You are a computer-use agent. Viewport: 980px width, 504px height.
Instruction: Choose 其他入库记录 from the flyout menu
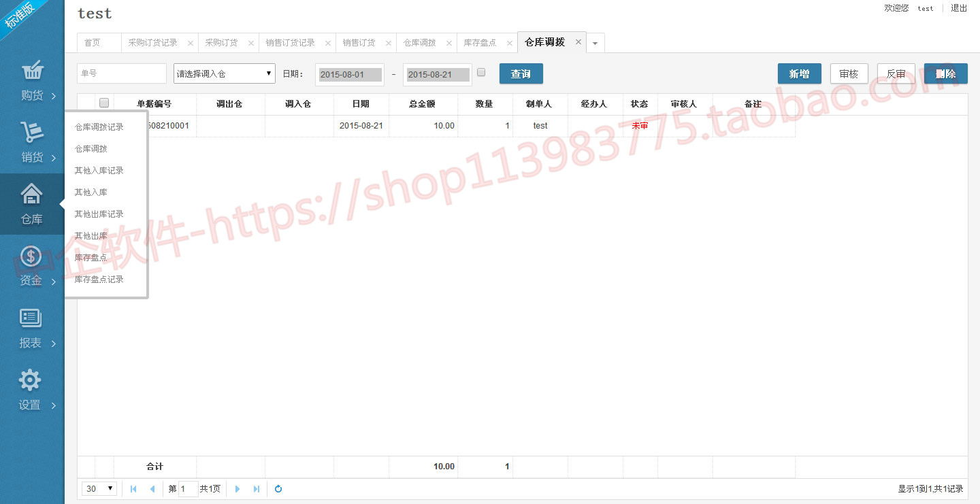99,171
